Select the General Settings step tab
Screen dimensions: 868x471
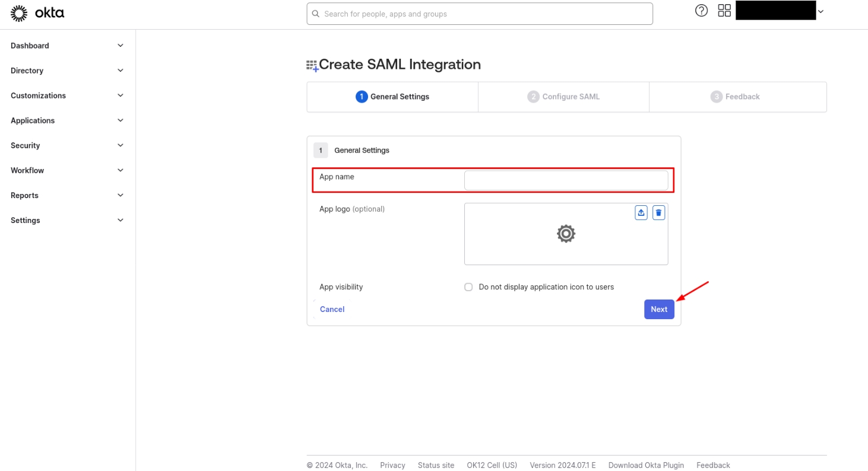pos(392,97)
